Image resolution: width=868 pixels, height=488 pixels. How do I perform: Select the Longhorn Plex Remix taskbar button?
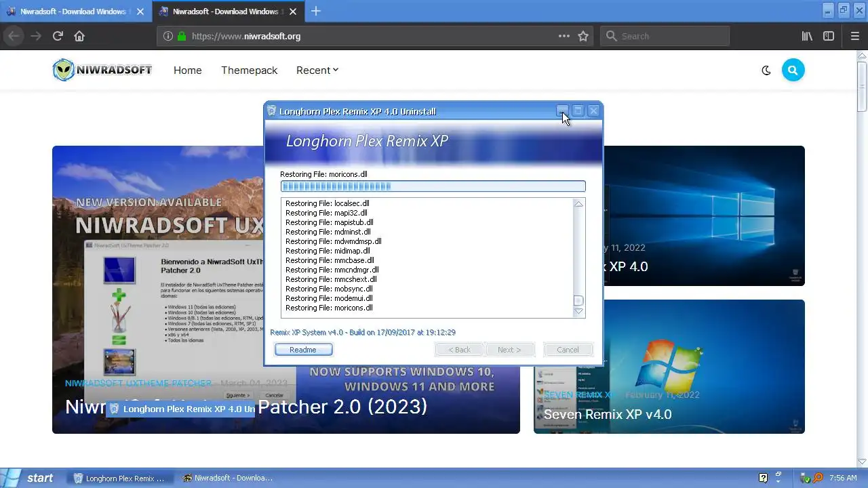(120, 478)
